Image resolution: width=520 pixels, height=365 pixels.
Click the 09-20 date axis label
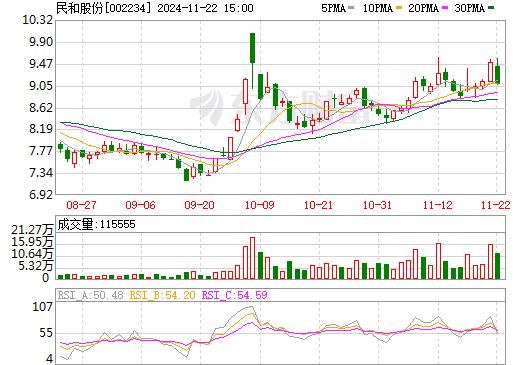[200, 205]
